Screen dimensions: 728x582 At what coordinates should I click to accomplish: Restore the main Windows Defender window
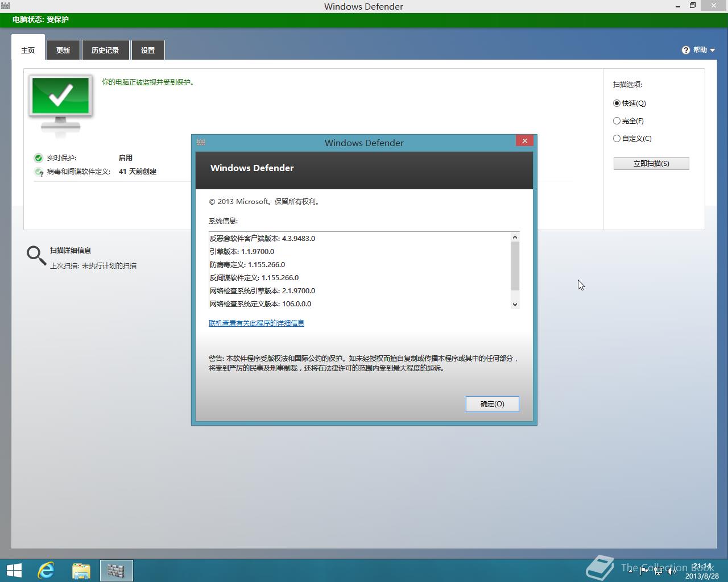[693, 6]
